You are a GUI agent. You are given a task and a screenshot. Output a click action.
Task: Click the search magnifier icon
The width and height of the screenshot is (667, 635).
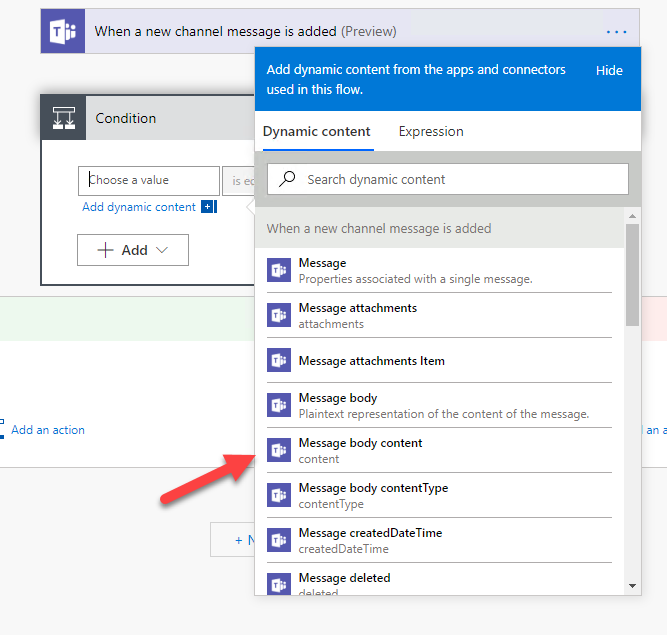click(287, 179)
